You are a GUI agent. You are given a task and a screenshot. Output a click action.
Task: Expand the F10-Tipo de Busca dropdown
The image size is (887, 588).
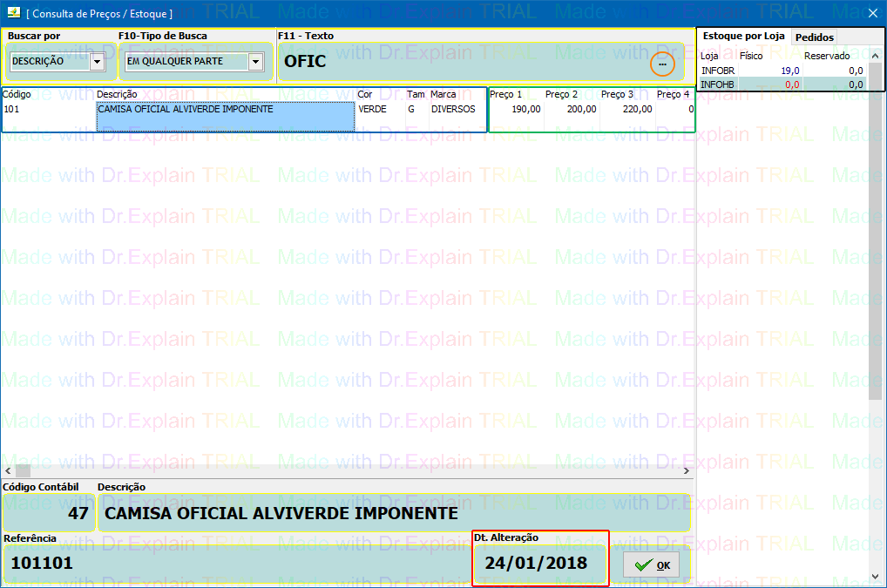click(x=255, y=62)
